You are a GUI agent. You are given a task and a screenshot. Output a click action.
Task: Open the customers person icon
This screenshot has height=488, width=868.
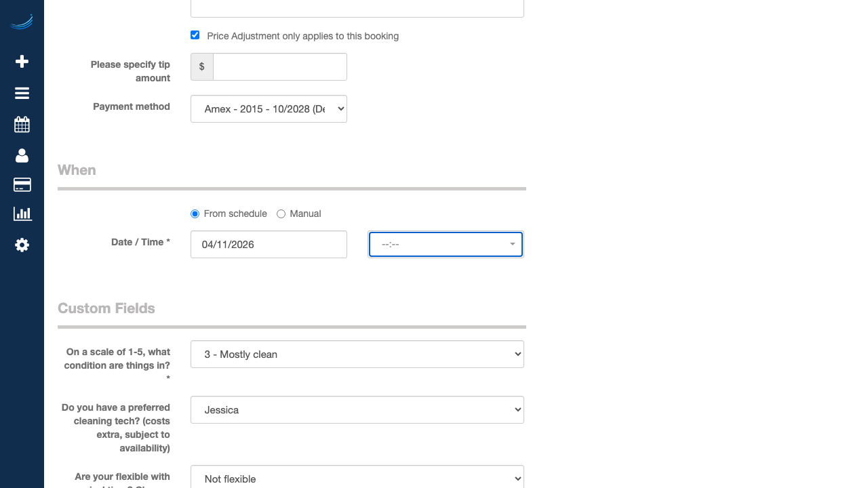tap(22, 156)
